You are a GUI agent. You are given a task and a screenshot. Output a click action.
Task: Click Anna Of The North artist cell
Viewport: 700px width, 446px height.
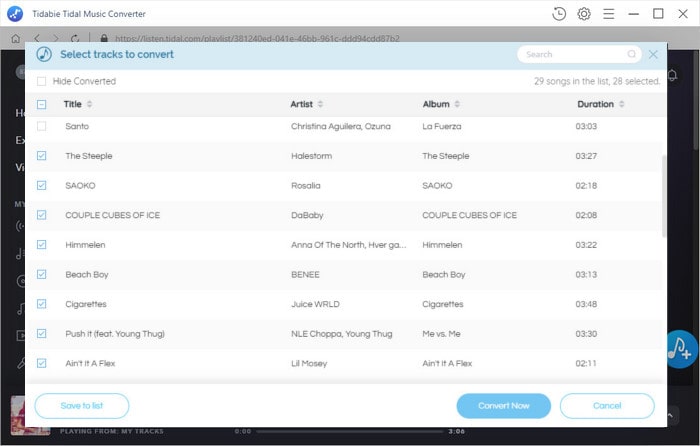(349, 245)
